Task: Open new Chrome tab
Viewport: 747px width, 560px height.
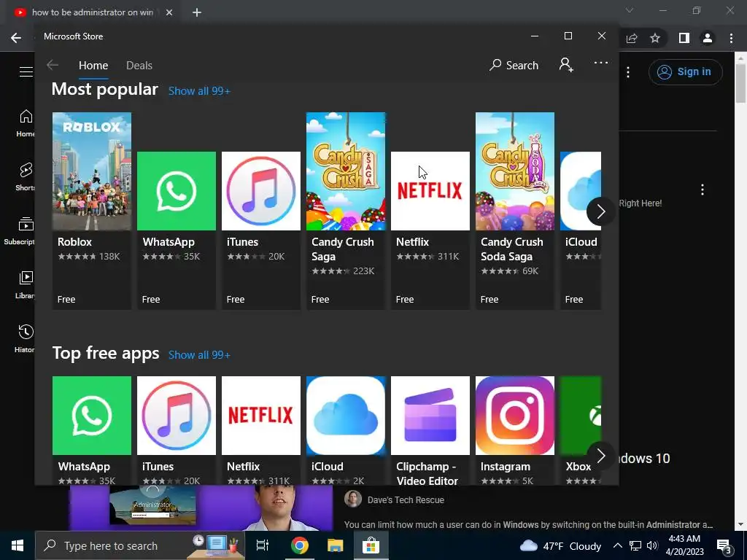Action: (x=197, y=12)
